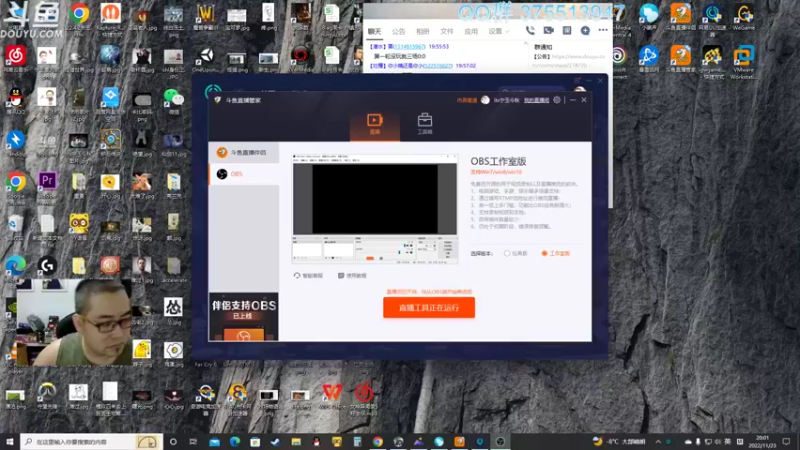800x450 pixels.
Task: Open the 工具箱 toolbox tab
Action: [x=424, y=124]
